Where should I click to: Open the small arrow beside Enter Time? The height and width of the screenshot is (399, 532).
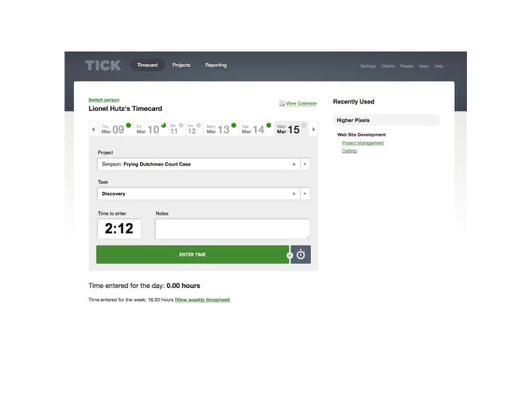289,255
